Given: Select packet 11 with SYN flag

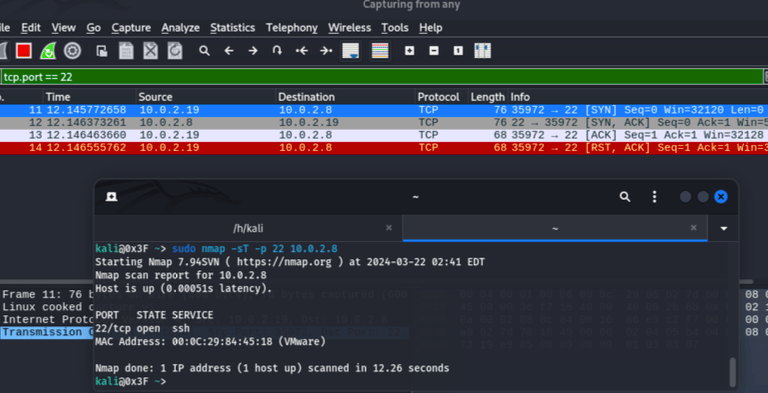Looking at the screenshot, I should pyautogui.click(x=384, y=110).
